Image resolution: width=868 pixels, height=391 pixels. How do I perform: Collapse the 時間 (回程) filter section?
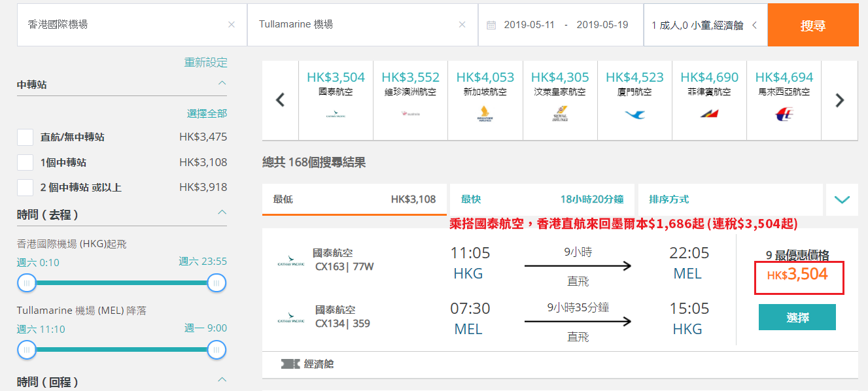pyautogui.click(x=222, y=380)
